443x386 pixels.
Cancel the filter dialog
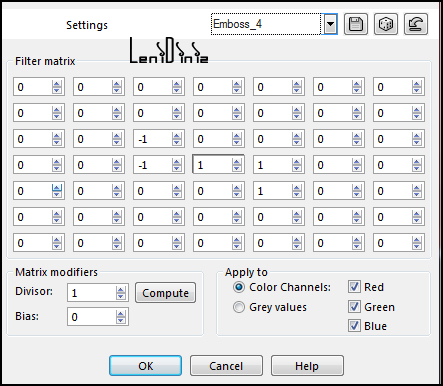coord(226,366)
